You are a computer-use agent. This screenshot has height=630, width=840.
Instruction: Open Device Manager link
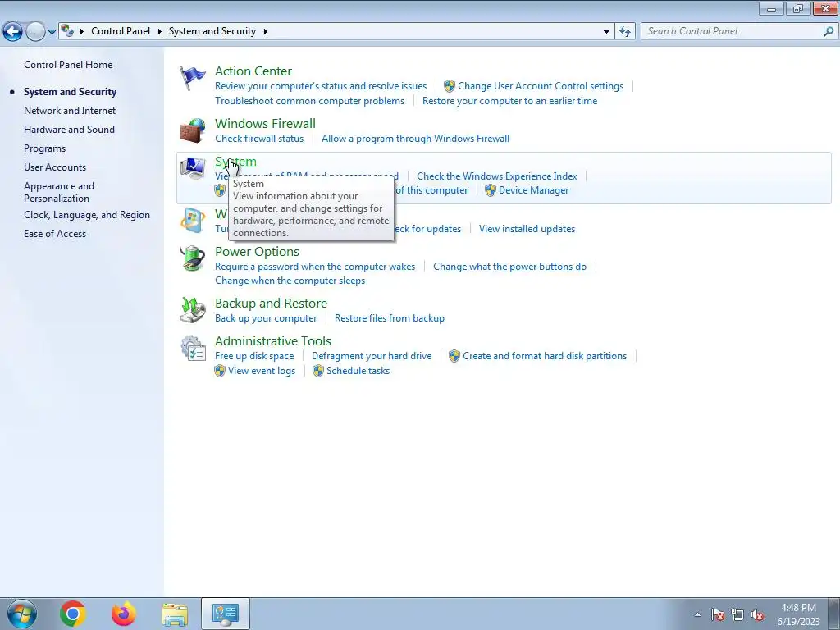coord(533,190)
